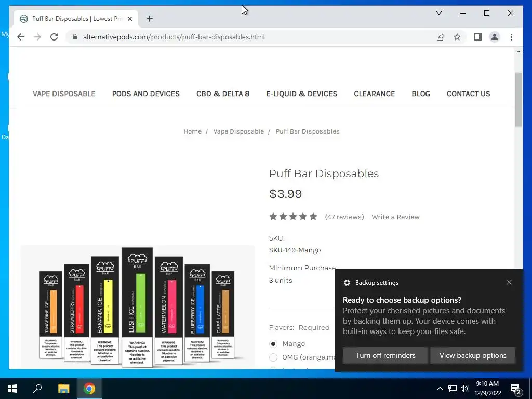
Task: Click View backup options button
Action: pos(473,355)
